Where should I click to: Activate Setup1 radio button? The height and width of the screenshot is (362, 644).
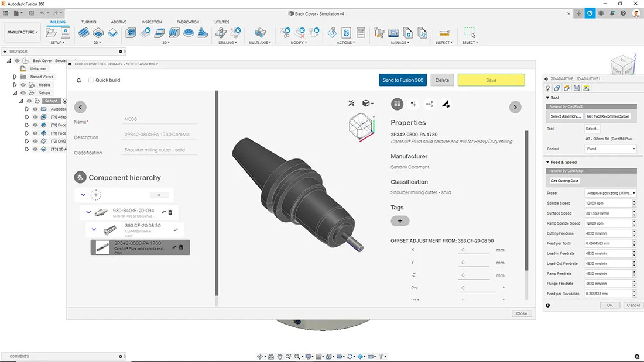pyautogui.click(x=65, y=101)
